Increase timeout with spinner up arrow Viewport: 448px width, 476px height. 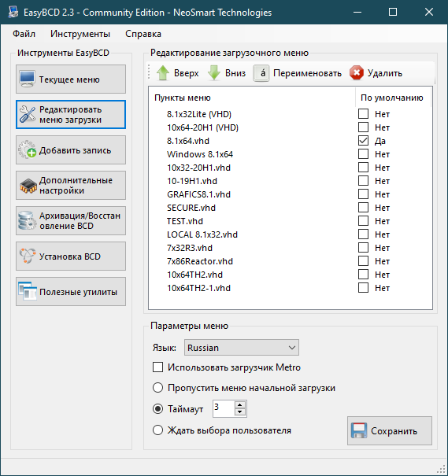240,405
